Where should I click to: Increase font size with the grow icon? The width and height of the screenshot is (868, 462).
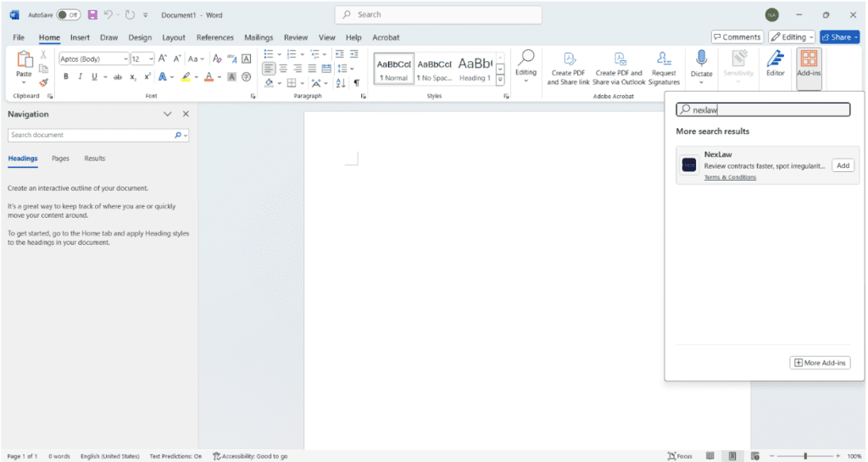tap(162, 58)
